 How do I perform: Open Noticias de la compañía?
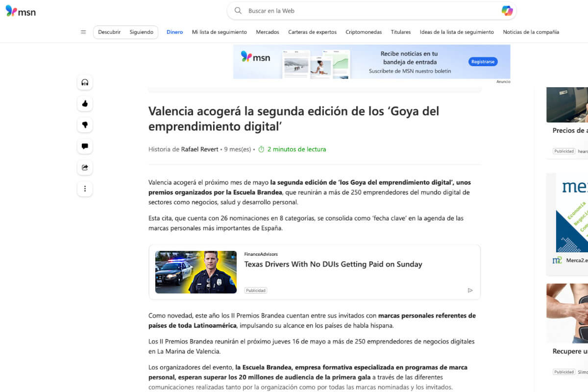tap(531, 32)
